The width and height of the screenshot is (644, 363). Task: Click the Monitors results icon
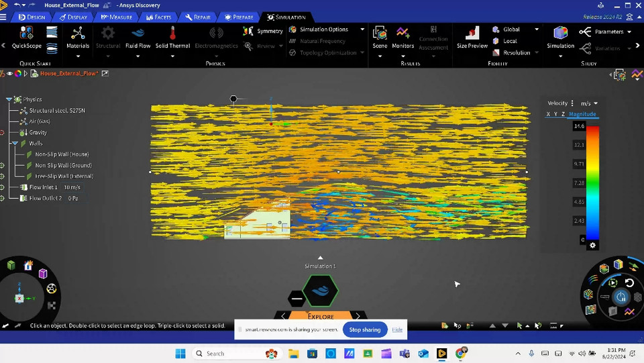coord(402,37)
